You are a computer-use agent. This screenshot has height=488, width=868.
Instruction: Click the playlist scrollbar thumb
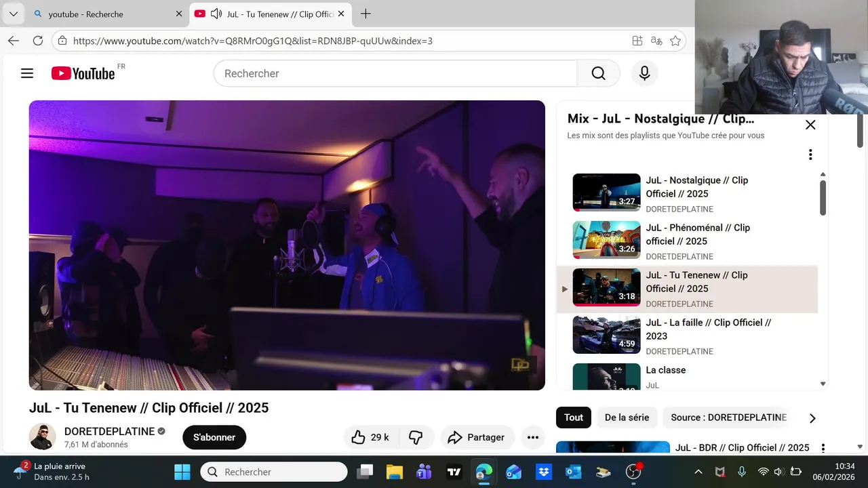823,198
